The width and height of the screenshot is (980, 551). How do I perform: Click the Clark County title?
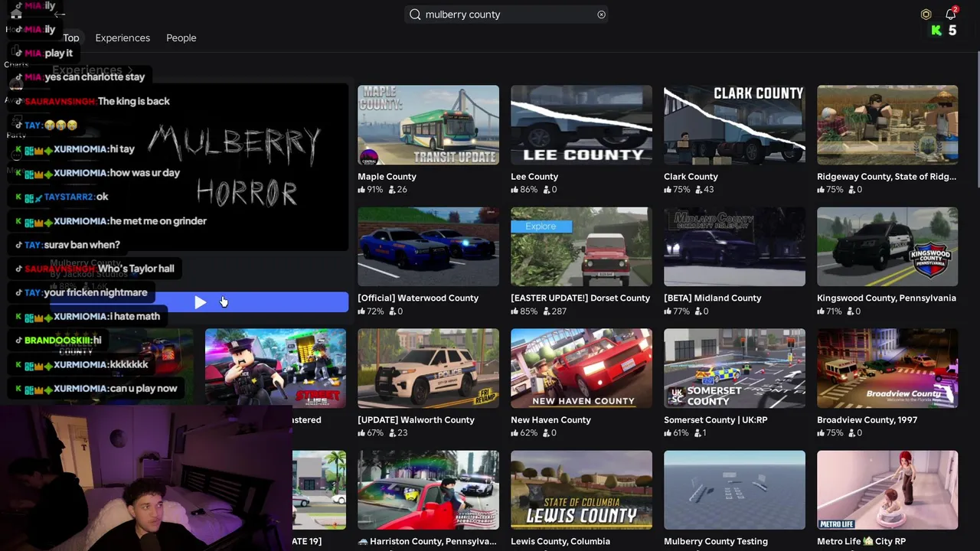point(691,177)
